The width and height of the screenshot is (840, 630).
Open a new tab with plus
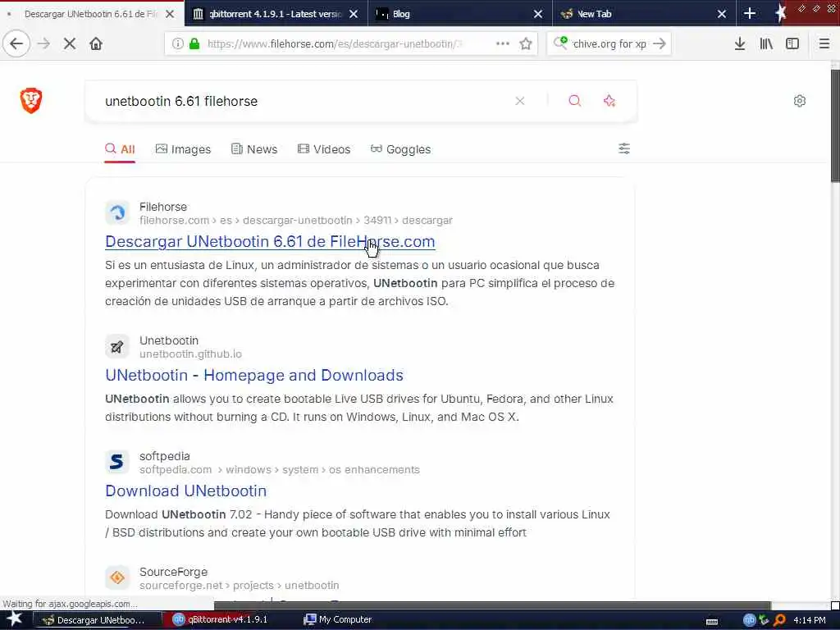pyautogui.click(x=750, y=14)
